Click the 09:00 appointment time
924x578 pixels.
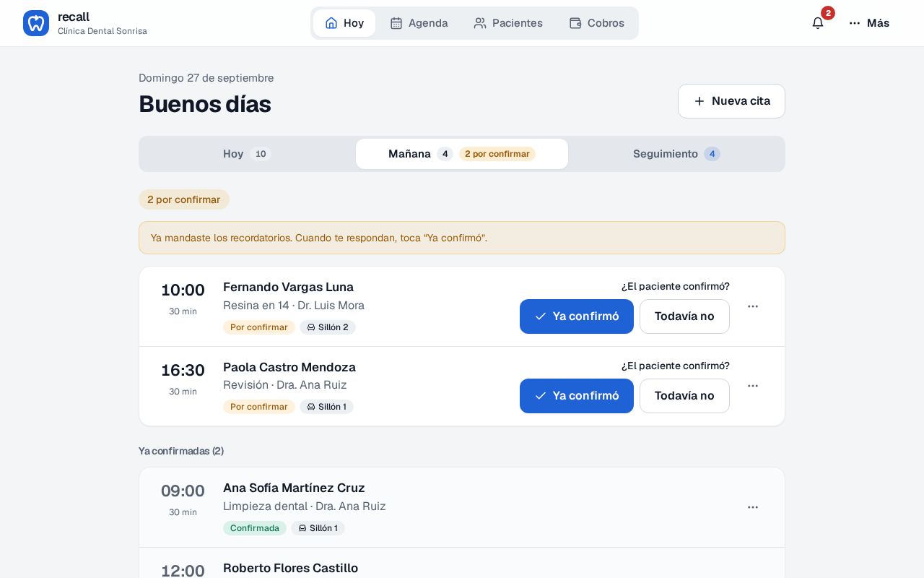tap(183, 491)
